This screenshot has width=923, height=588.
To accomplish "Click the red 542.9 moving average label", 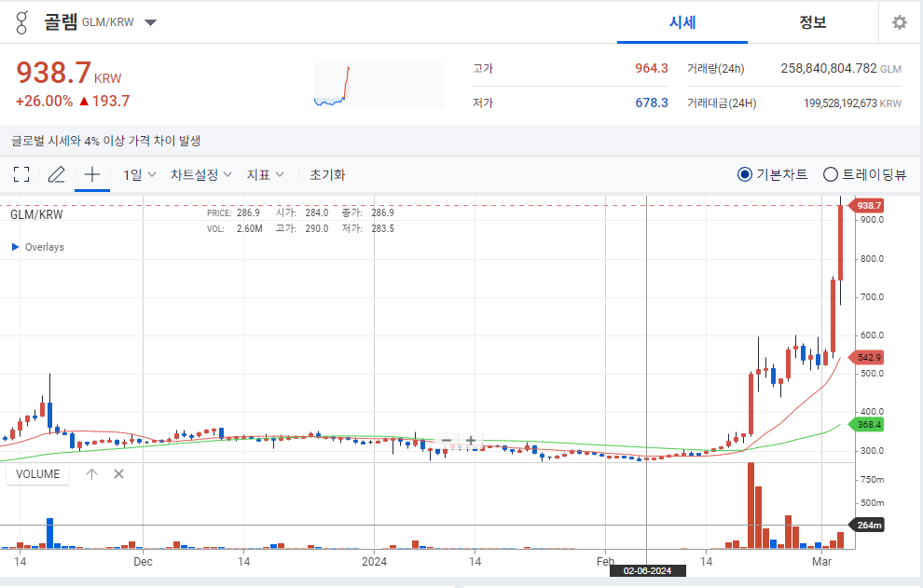I will click(868, 357).
